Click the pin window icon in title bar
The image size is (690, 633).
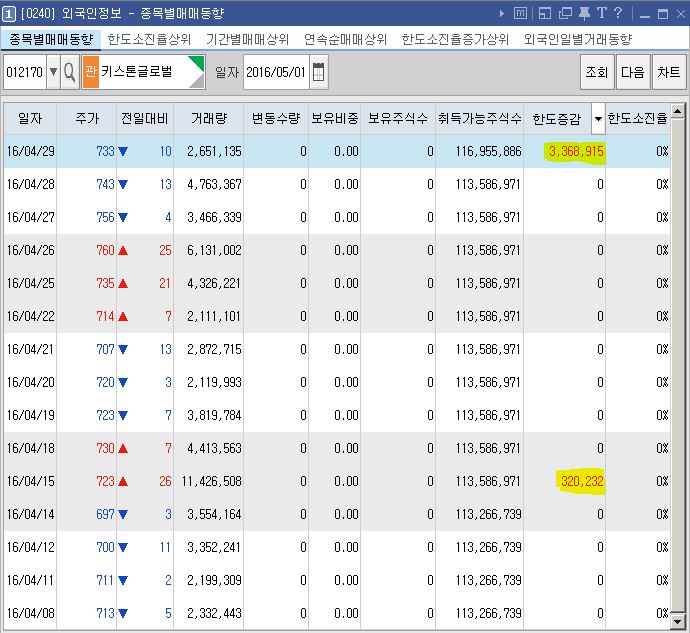pos(584,13)
